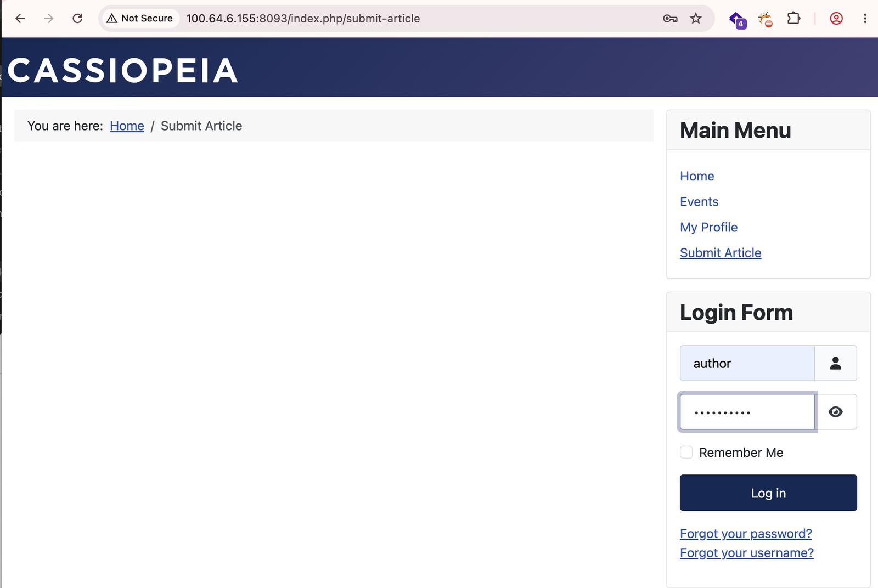Show password using the eye icon
This screenshot has width=878, height=588.
835,412
